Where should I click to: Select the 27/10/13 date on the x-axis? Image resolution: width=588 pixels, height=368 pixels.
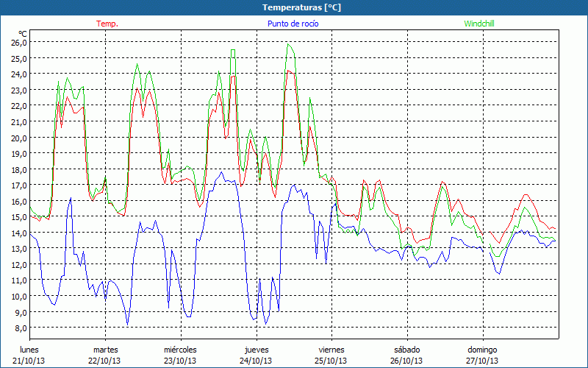point(482,361)
